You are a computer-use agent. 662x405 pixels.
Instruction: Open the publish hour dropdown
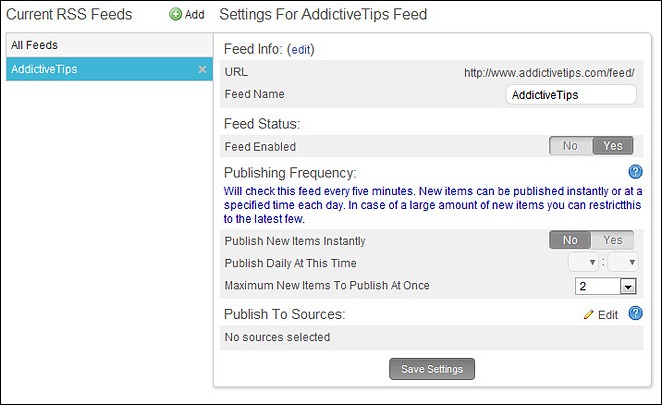click(583, 262)
